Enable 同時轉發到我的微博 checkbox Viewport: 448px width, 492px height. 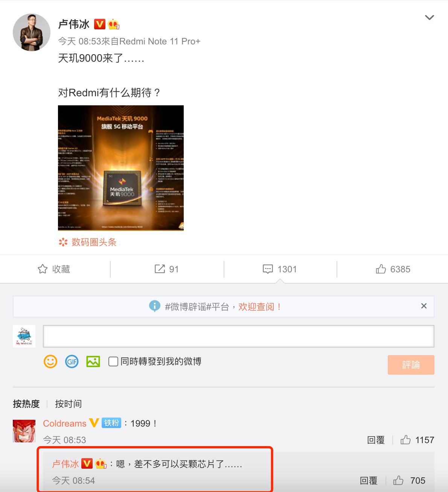click(x=113, y=361)
